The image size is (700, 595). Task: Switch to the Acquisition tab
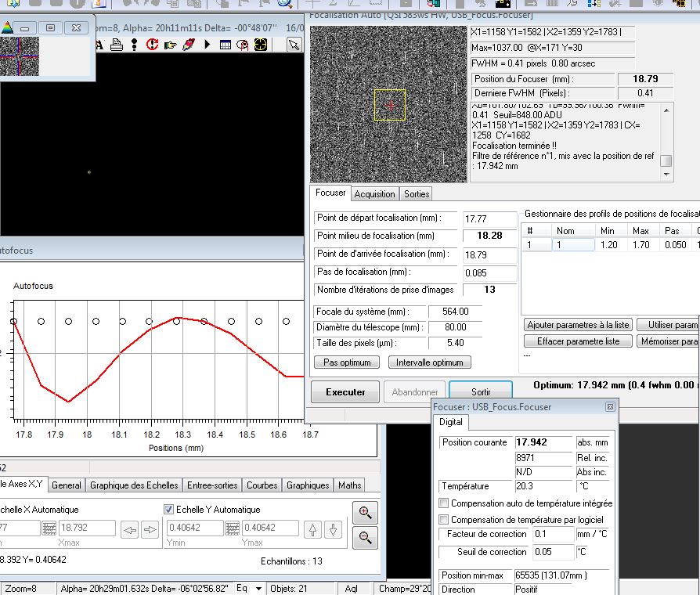[374, 194]
